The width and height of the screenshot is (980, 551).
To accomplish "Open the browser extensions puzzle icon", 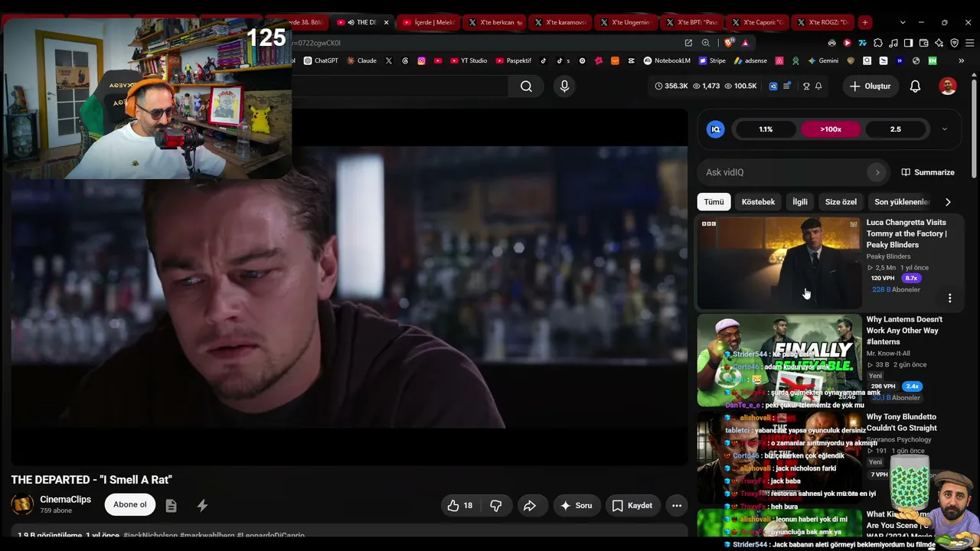I will [x=878, y=43].
